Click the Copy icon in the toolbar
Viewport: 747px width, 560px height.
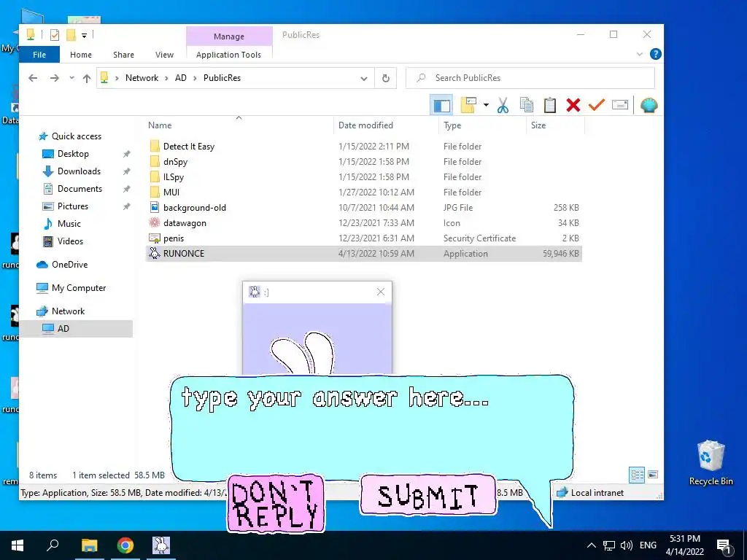coord(527,105)
